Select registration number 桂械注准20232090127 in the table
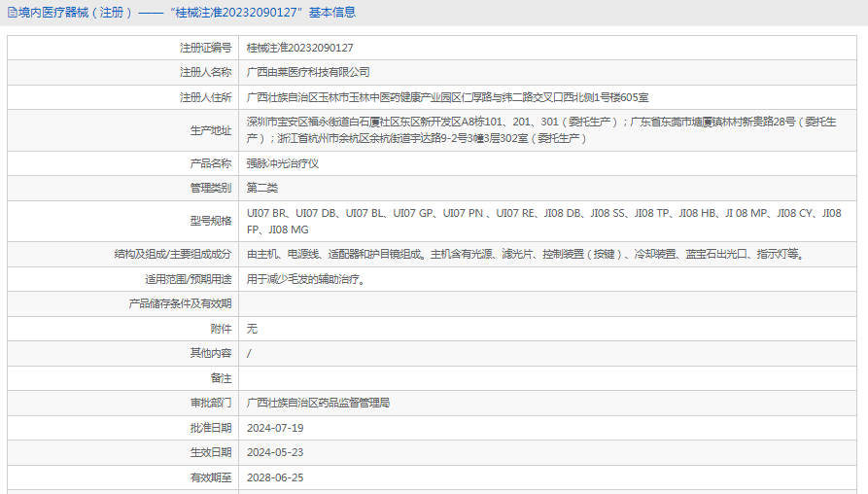 click(x=300, y=49)
